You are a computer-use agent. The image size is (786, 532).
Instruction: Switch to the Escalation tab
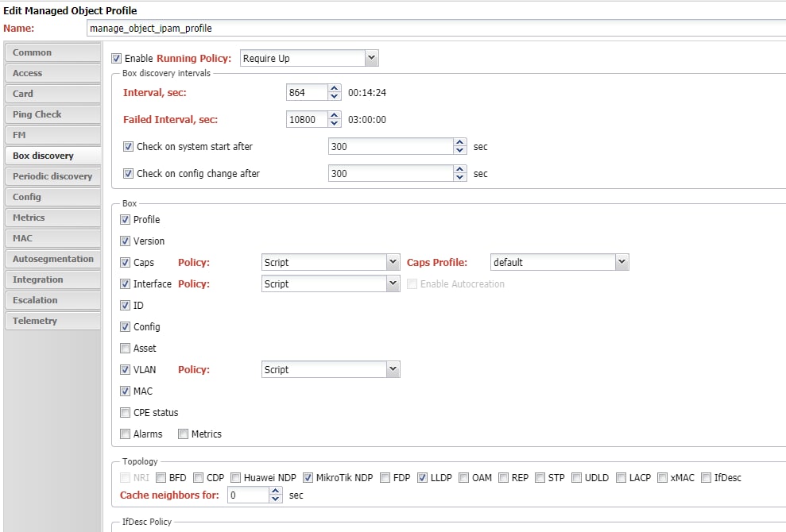click(x=52, y=300)
